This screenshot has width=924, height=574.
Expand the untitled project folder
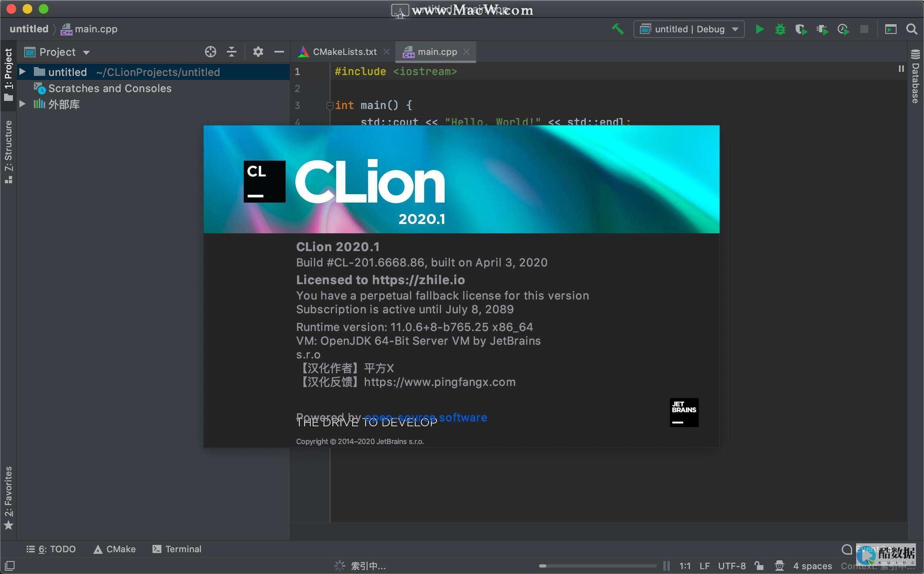23,72
